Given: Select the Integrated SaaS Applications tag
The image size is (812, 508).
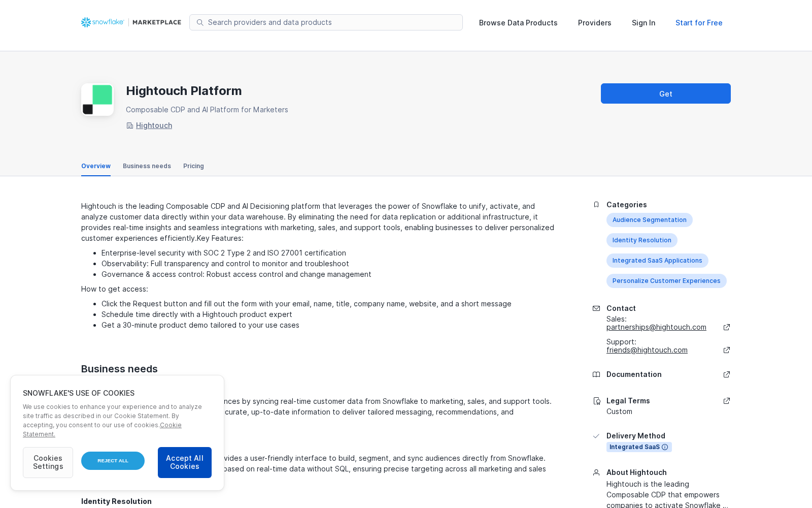Looking at the screenshot, I should (x=657, y=261).
